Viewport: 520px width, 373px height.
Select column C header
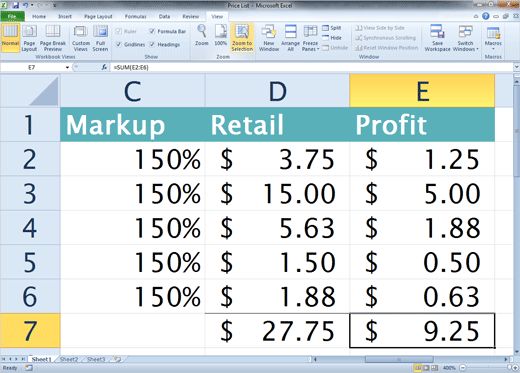pos(133,91)
